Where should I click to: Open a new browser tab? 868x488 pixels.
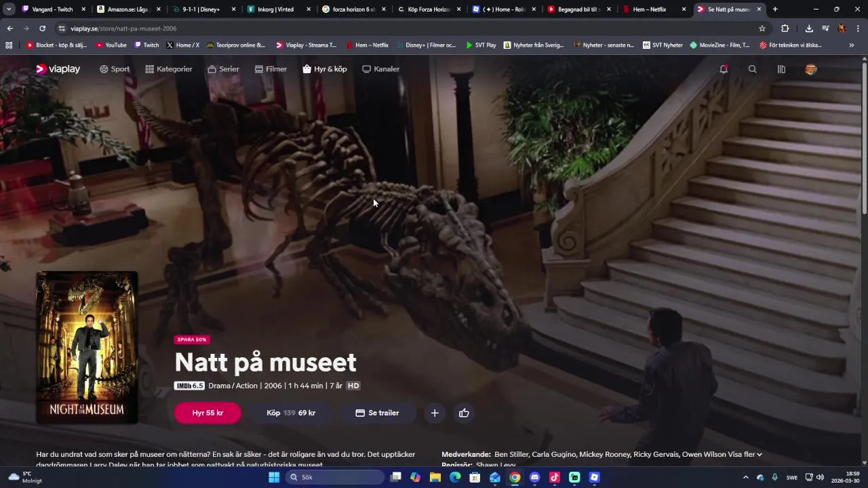(x=775, y=9)
